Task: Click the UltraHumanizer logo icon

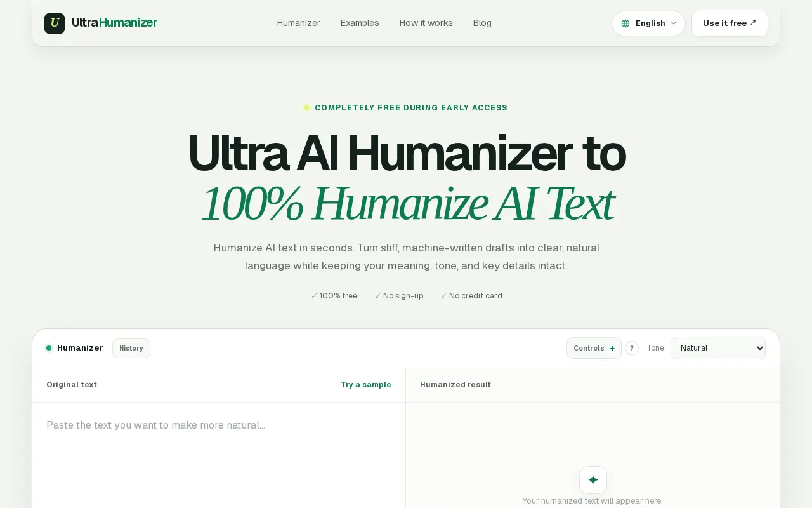Action: coord(55,23)
